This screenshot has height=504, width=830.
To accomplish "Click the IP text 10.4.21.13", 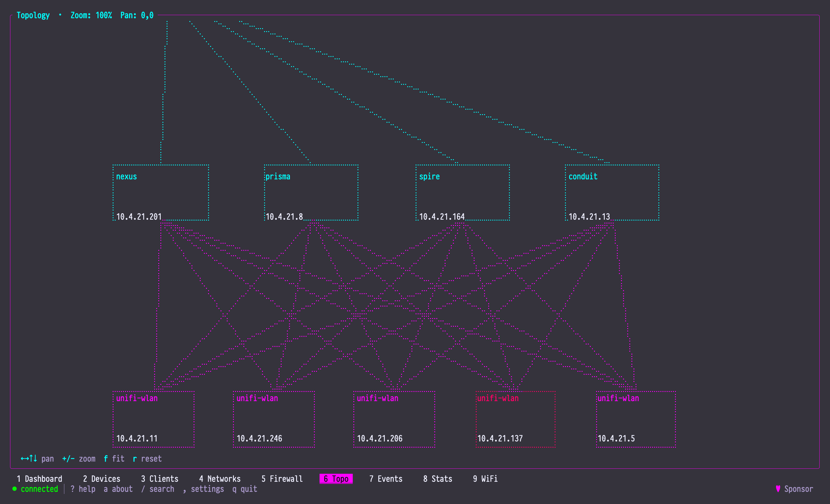I will pyautogui.click(x=589, y=217).
